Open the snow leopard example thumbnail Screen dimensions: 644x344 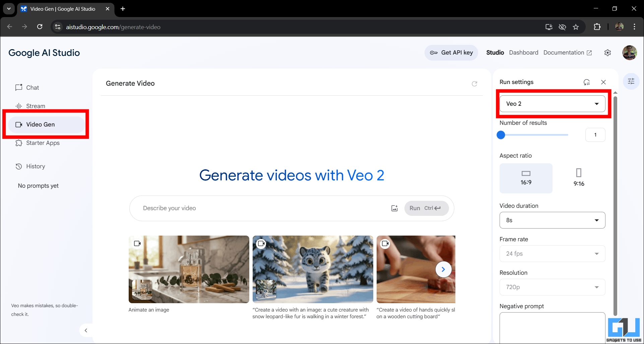pyautogui.click(x=313, y=269)
